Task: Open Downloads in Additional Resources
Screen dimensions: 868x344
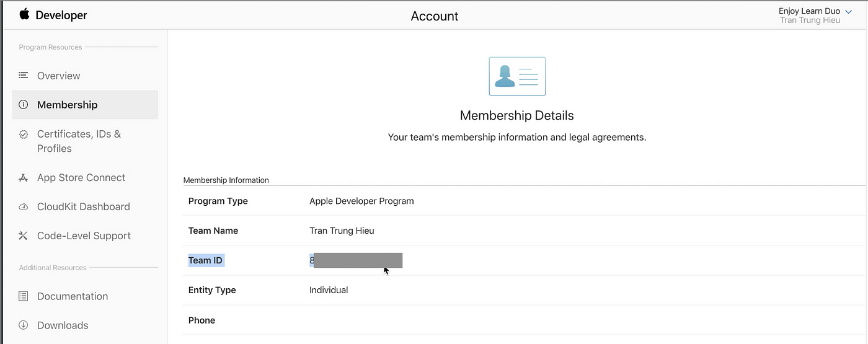Action: [63, 325]
